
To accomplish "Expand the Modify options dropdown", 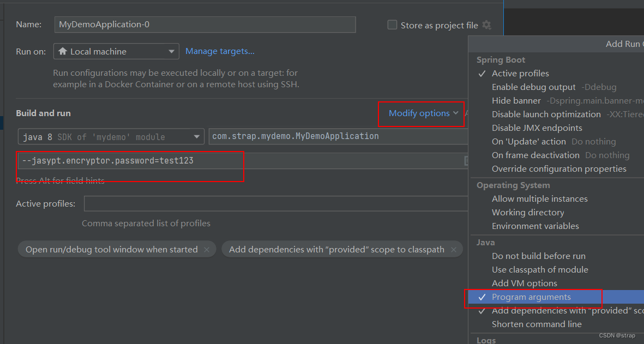I will tap(423, 113).
